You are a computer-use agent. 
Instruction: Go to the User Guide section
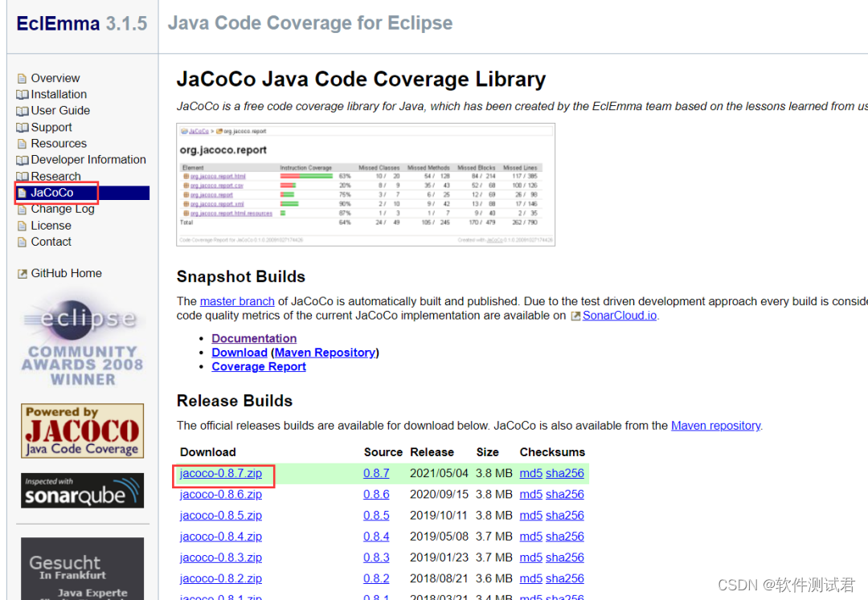click(x=60, y=111)
